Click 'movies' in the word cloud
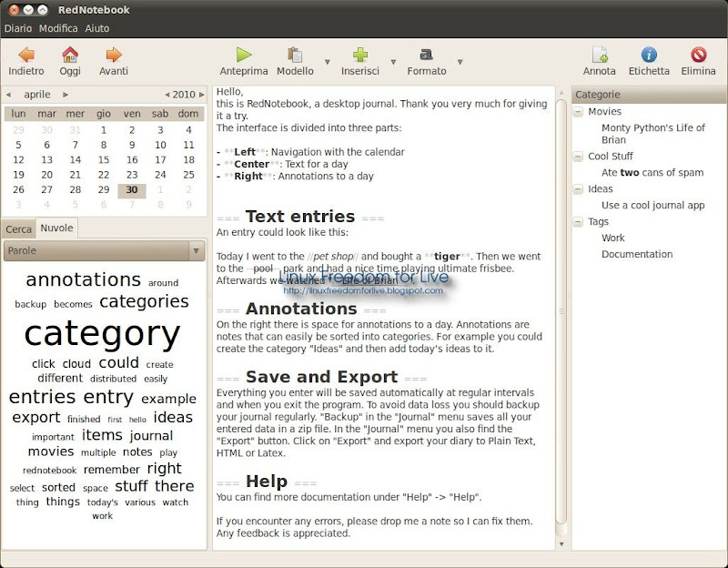 [x=51, y=451]
